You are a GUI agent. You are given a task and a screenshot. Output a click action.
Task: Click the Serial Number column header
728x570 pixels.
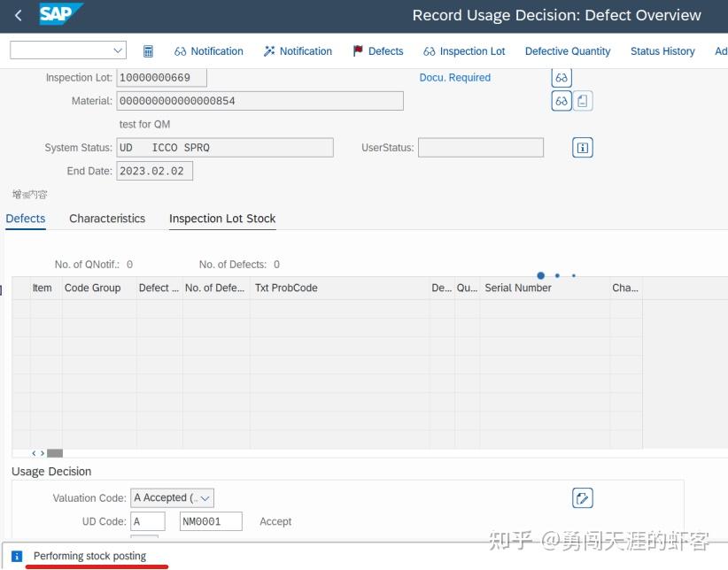click(x=518, y=288)
